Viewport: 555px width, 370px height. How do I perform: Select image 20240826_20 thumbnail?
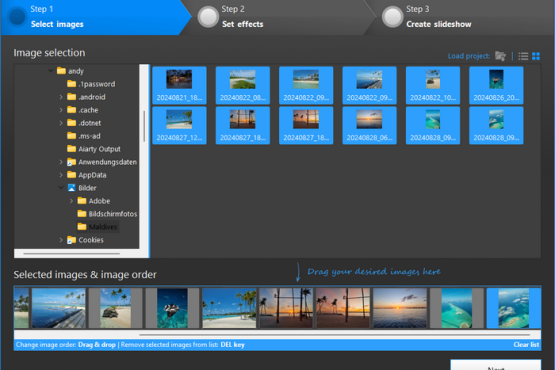pos(496,85)
